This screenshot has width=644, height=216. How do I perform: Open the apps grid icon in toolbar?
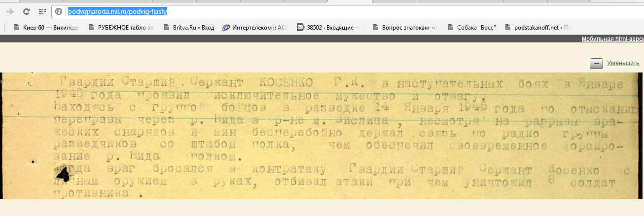(42, 11)
